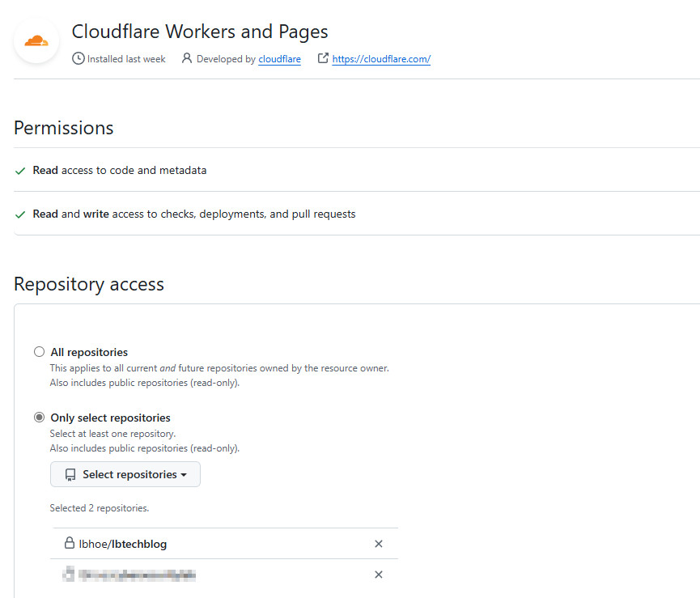This screenshot has width=700, height=598.
Task: Click the checkmark next to Read access to code
Action: point(20,171)
